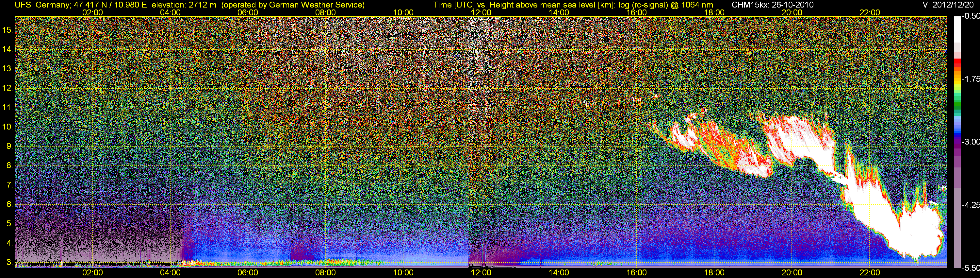Click the '-0.50' color scale value
This screenshot has height=278, width=980.
(971, 16)
